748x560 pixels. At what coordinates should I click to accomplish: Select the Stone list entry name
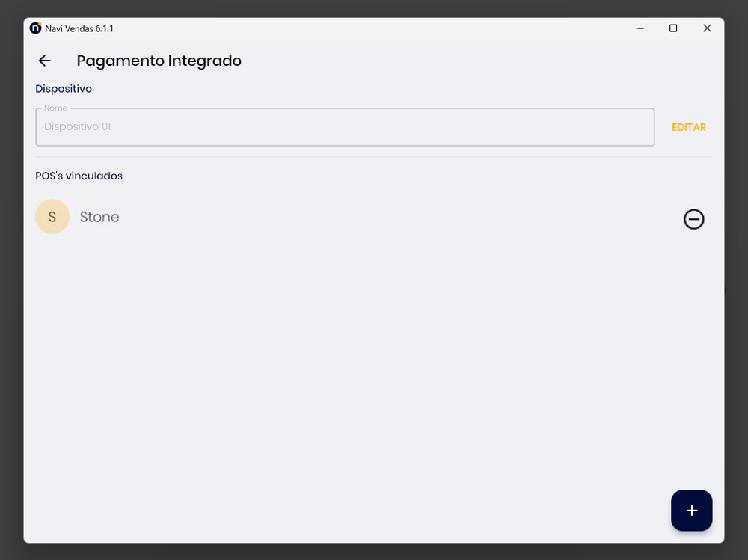click(x=99, y=217)
